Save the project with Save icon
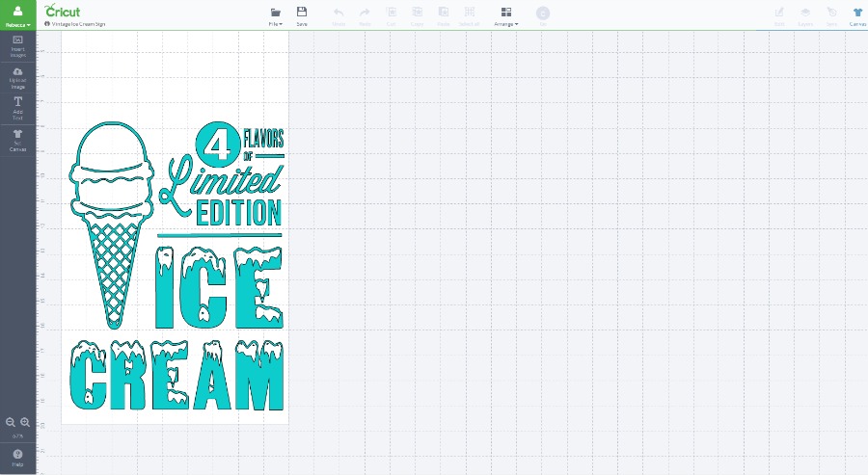 [x=302, y=16]
